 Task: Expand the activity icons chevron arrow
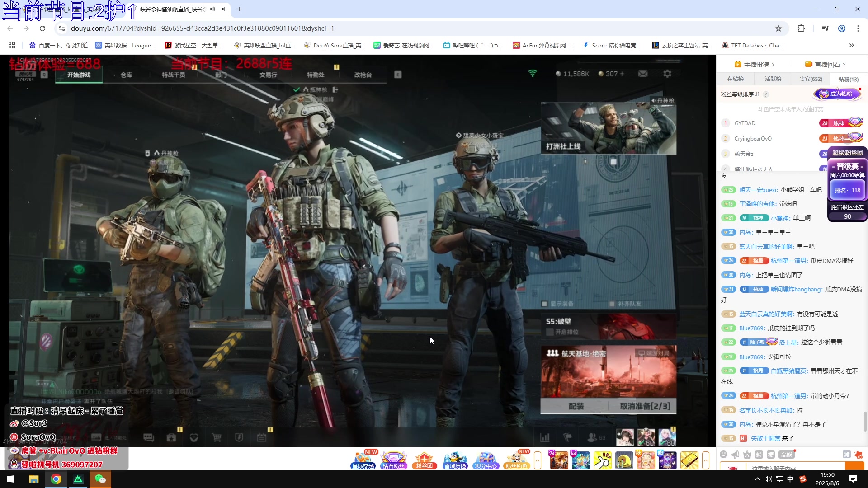click(538, 460)
